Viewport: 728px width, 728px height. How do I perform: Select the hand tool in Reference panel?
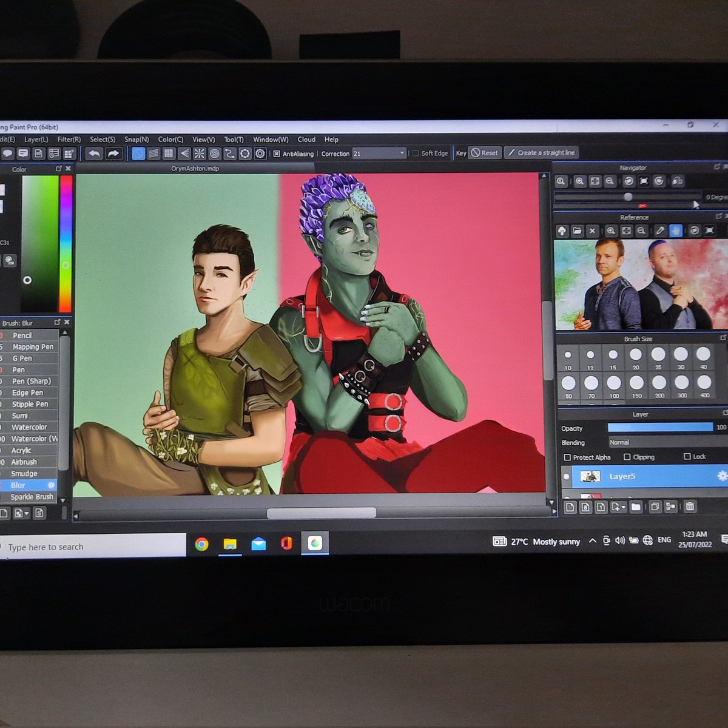[x=675, y=231]
